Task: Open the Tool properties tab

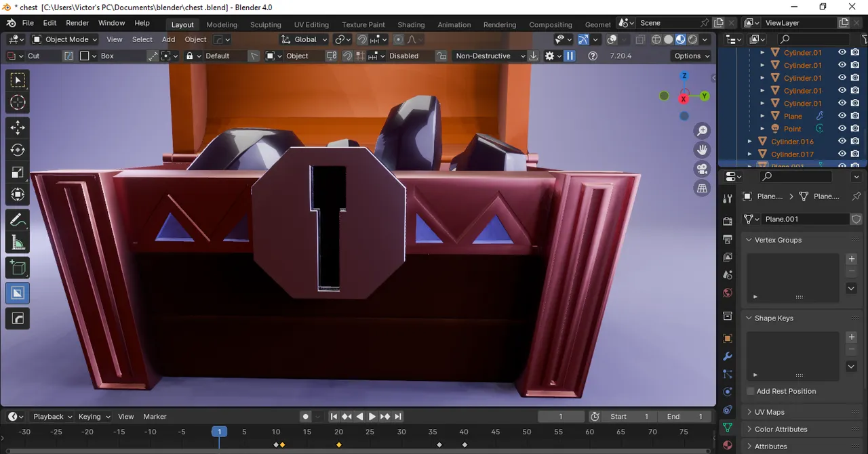Action: [x=728, y=199]
